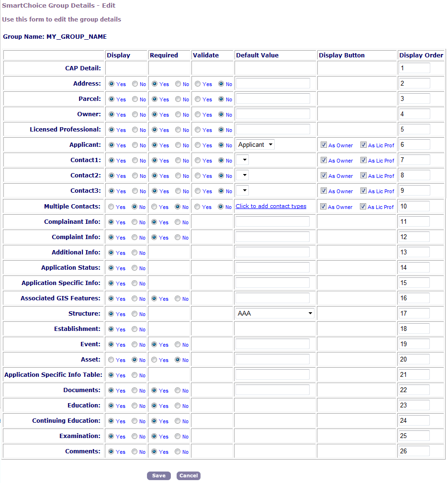Screen dimensions: 448x483
Task: Set Multiple Contacts Display to Yes
Action: click(112, 207)
